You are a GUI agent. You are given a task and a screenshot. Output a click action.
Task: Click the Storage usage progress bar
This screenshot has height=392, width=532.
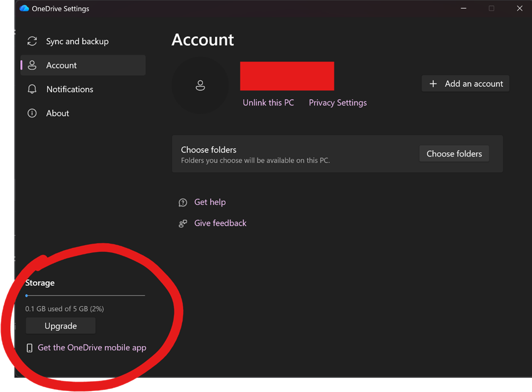(85, 295)
